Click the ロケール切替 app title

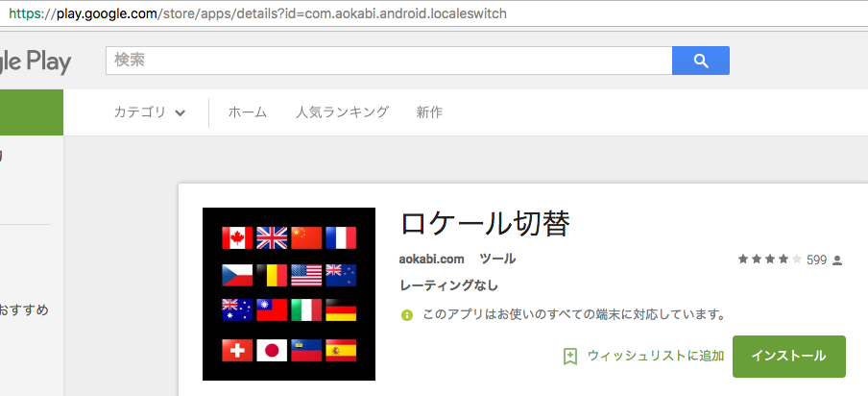484,224
